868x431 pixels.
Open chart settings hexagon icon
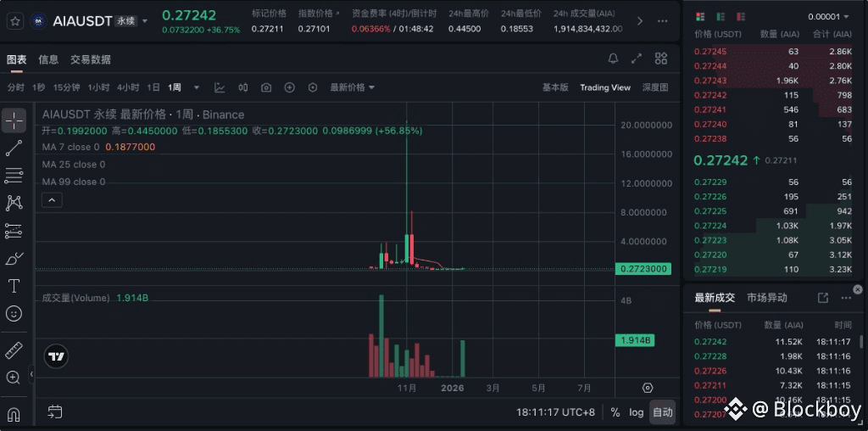click(313, 87)
